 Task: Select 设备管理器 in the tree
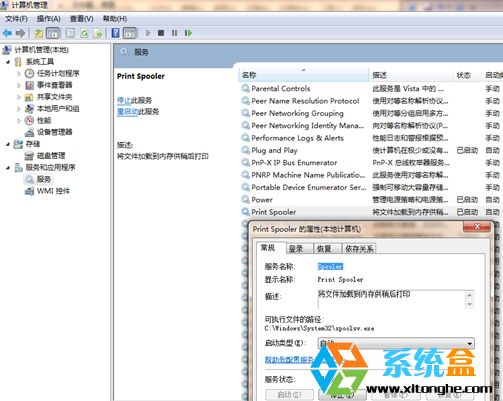(x=54, y=132)
